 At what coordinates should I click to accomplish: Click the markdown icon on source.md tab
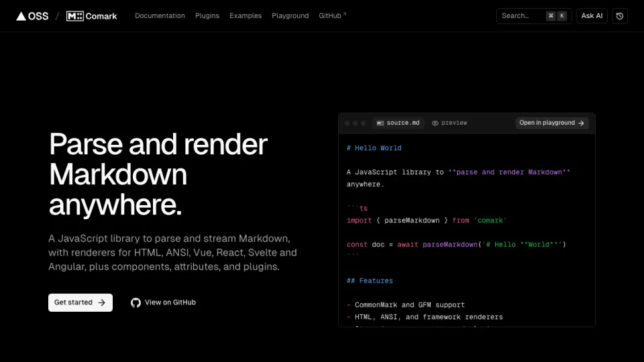coord(380,123)
